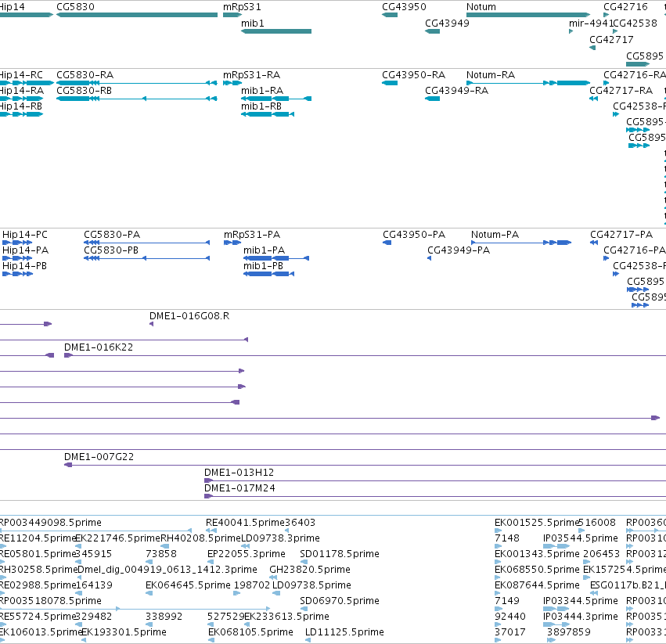Image resolution: width=666 pixels, height=644 pixels.
Task: Click feature label 3897859
Action: 569,632
